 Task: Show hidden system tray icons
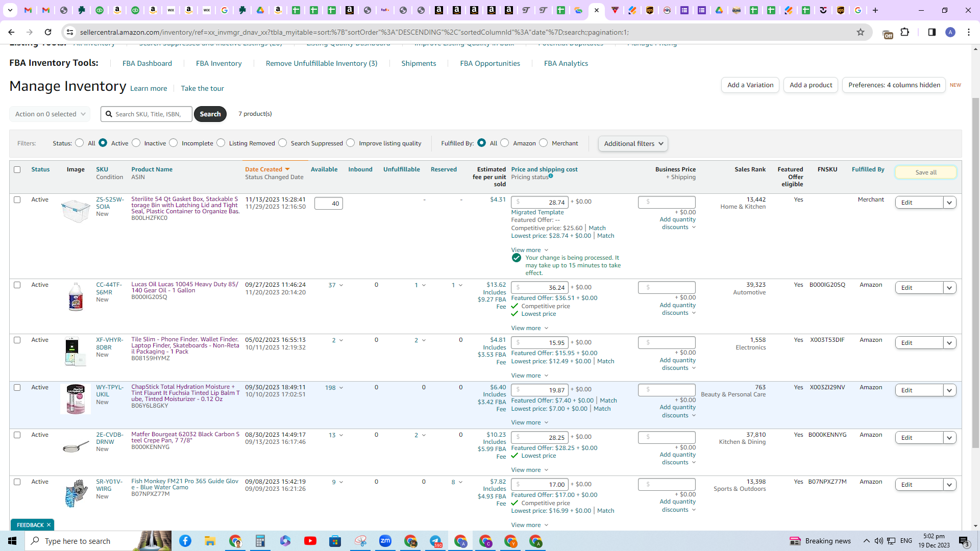pos(866,541)
